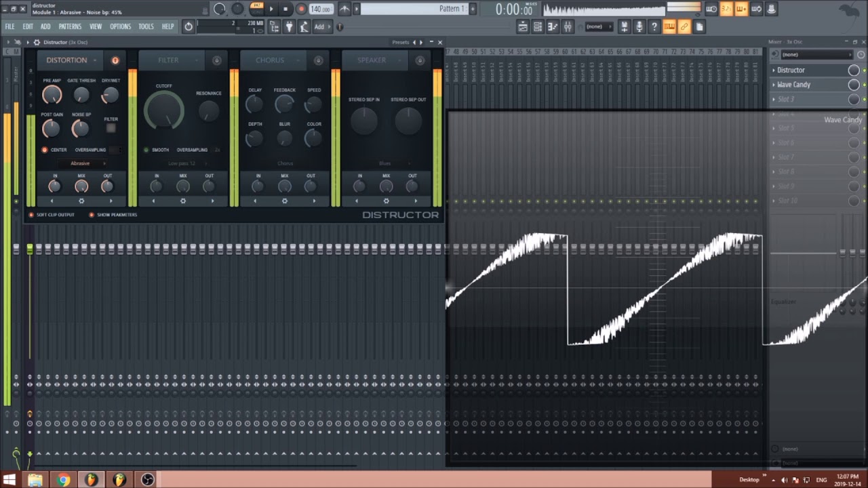Click the Presets label in Distructor title bar
Viewport: 868px width, 488px height.
(x=401, y=42)
